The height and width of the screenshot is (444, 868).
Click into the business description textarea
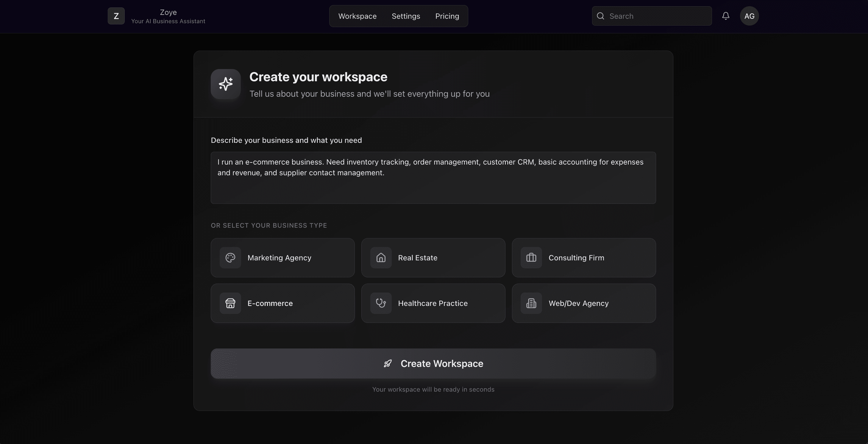(x=433, y=178)
